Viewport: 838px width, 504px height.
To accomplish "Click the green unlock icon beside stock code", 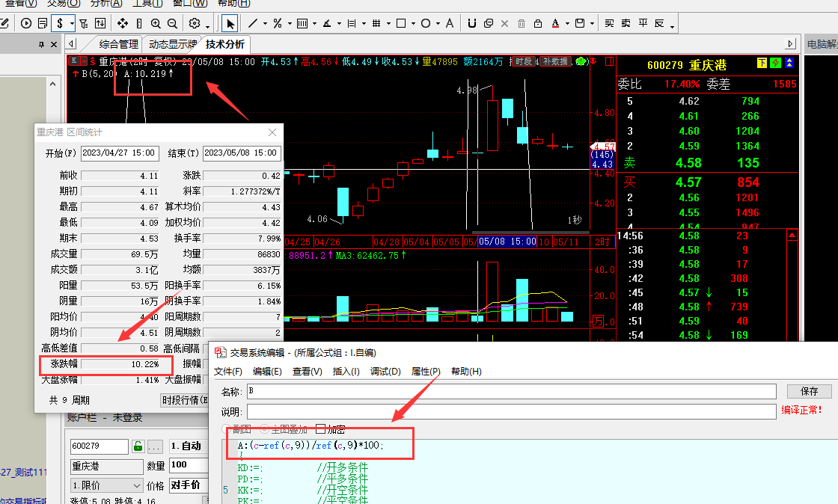I will click(x=138, y=446).
